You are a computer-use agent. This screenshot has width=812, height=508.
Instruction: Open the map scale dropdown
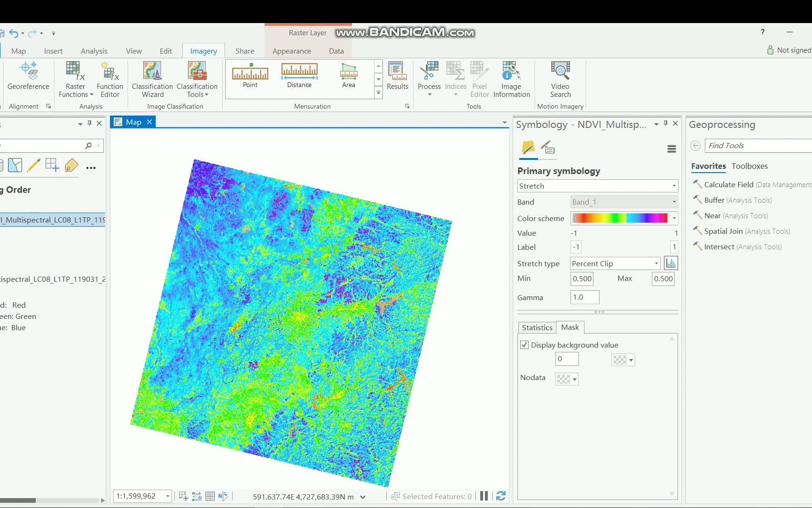167,496
